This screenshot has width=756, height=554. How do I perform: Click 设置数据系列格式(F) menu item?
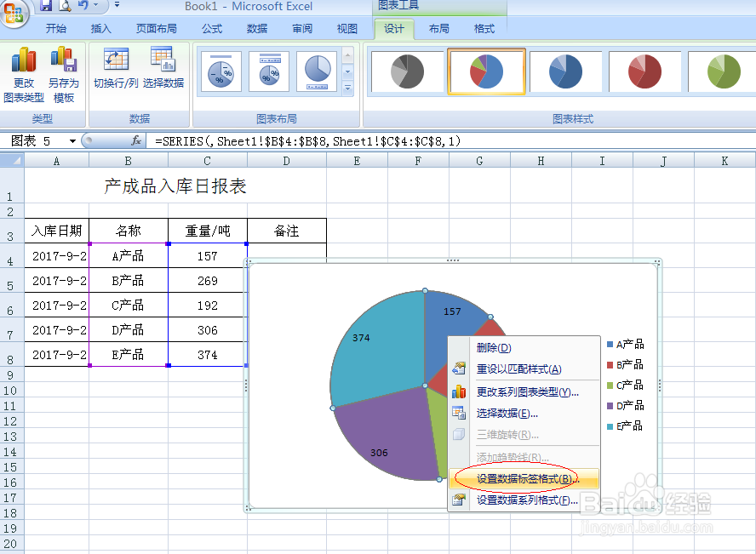pos(524,500)
